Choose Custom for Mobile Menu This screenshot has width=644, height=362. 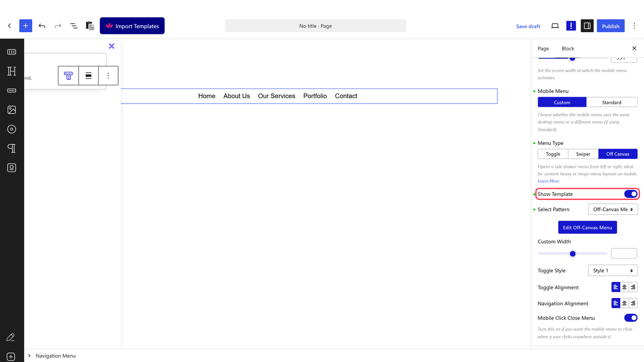(x=562, y=102)
